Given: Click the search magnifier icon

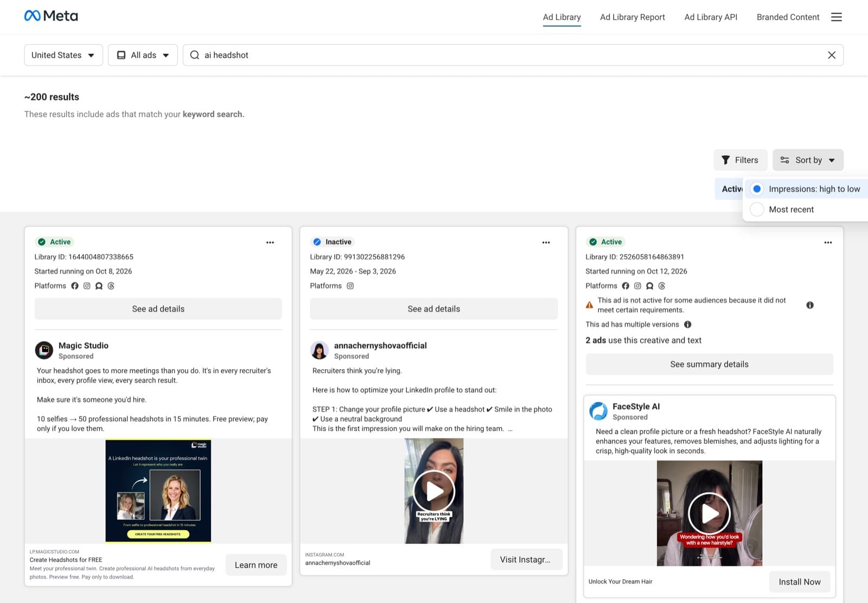Looking at the screenshot, I should pos(195,55).
